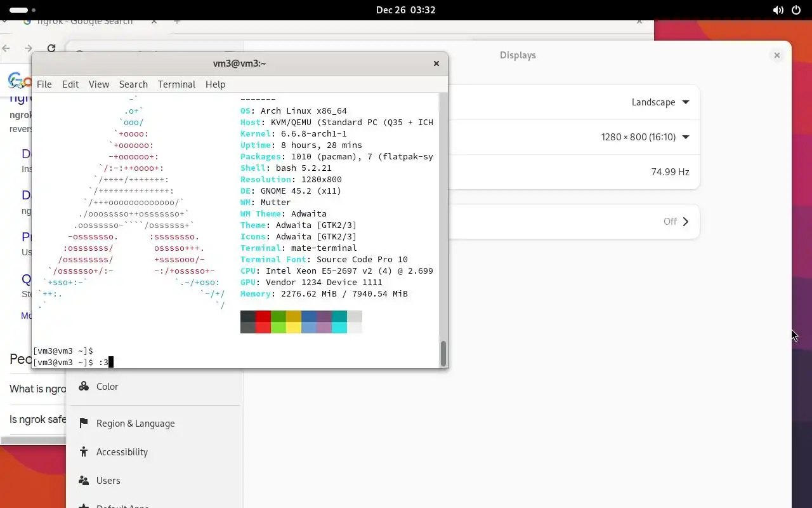Screen dimensions: 812x508
Task: Open the File menu in the terminal
Action: coord(44,84)
